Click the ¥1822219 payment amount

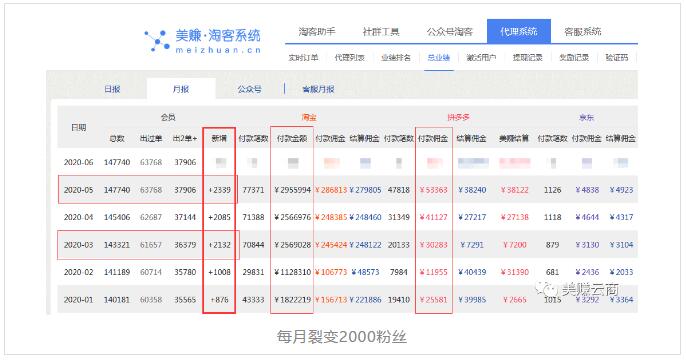click(292, 300)
